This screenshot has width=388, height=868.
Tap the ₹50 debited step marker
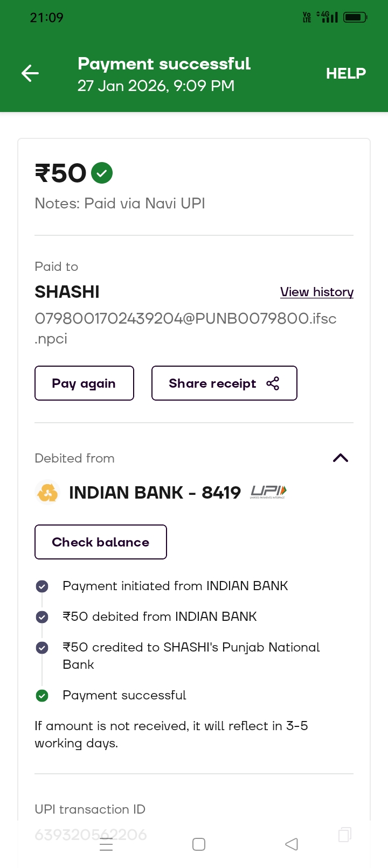42,617
